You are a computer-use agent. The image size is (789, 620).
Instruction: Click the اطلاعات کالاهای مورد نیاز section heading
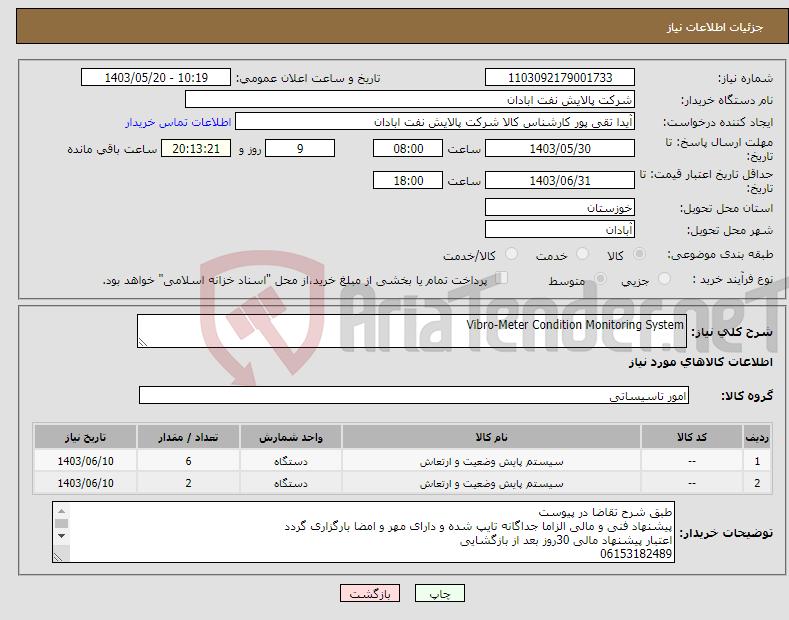tap(700, 362)
